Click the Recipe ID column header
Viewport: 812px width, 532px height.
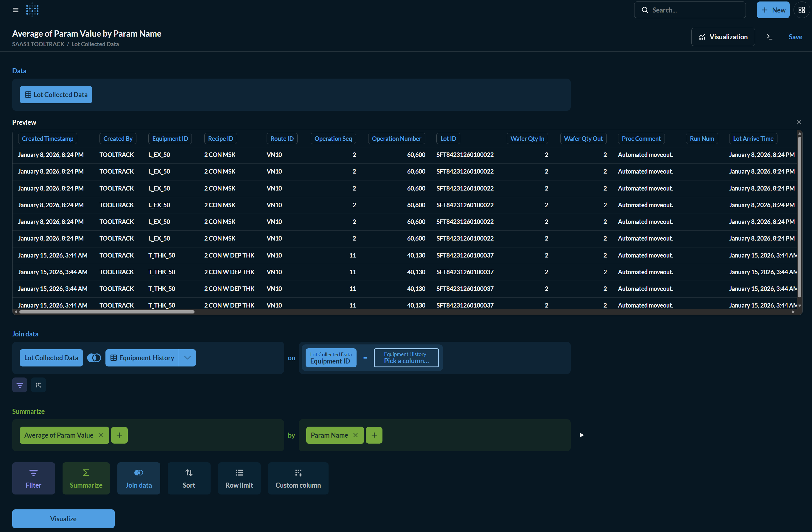pos(220,138)
